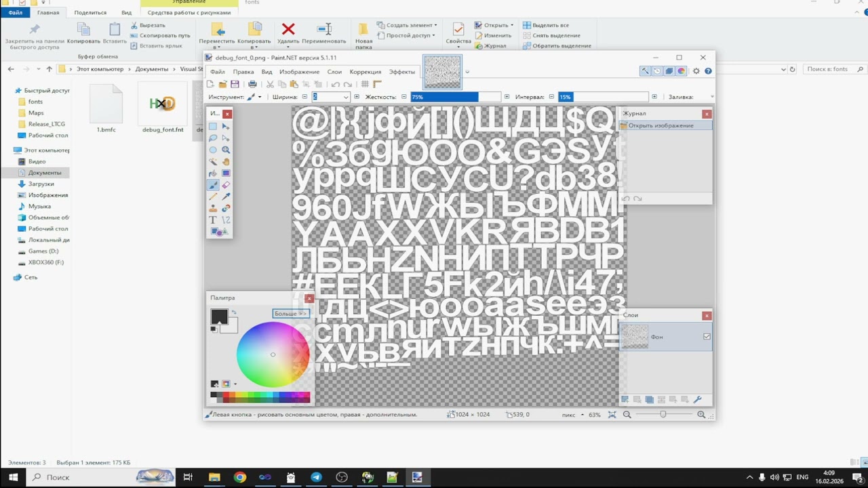Open layer properties wrench icon

[698, 399]
